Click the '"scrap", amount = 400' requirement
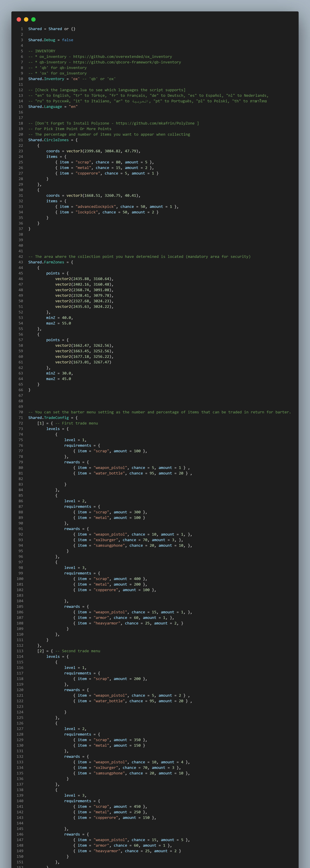Viewport: 310px width, 868px height. [x=110, y=579]
